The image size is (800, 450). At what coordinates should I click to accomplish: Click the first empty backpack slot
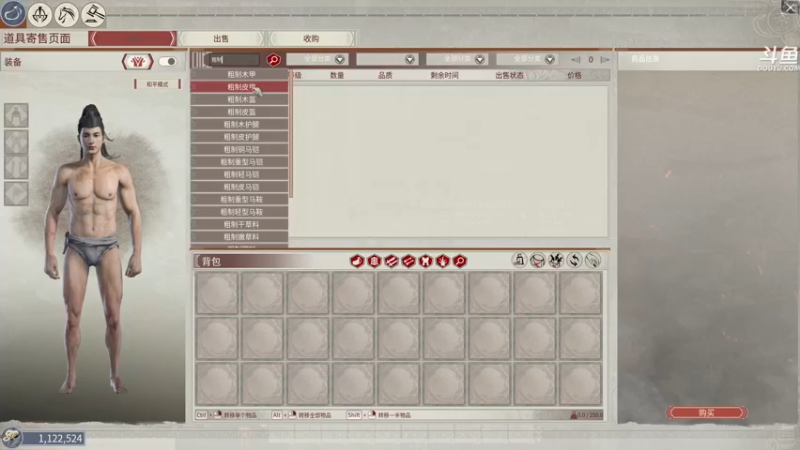[217, 293]
